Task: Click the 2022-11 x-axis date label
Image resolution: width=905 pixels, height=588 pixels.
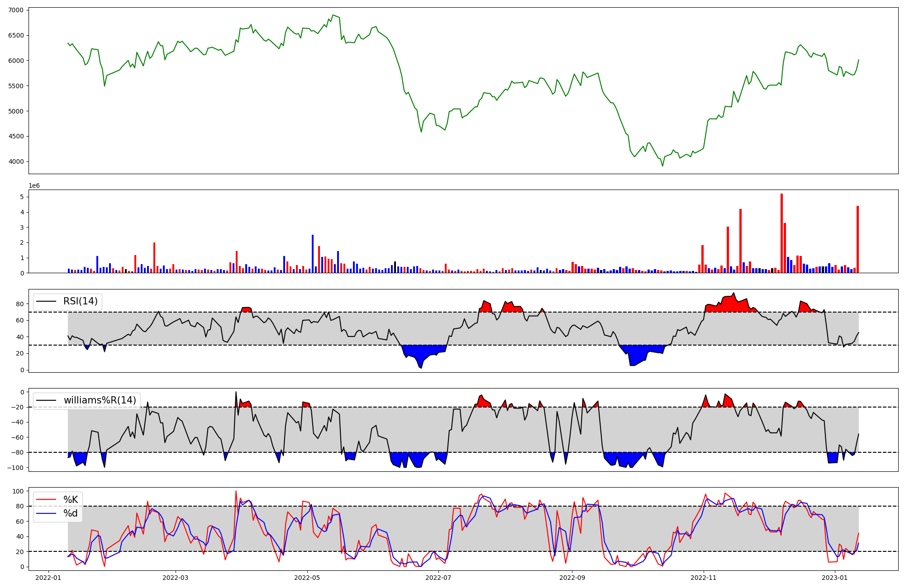Action: click(704, 578)
